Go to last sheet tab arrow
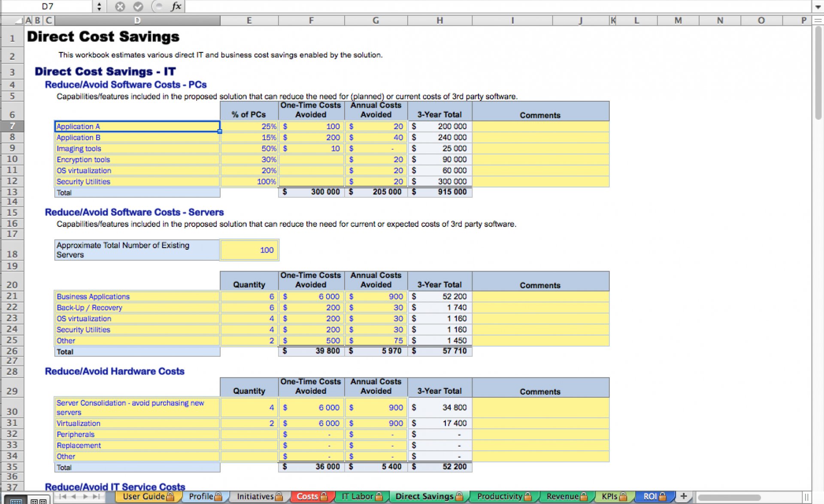This screenshot has height=504, width=824. (96, 497)
